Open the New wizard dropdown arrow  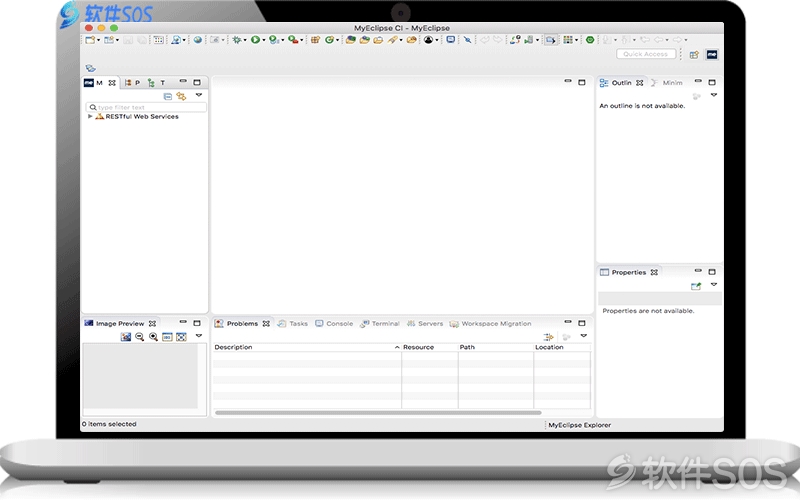coord(98,40)
